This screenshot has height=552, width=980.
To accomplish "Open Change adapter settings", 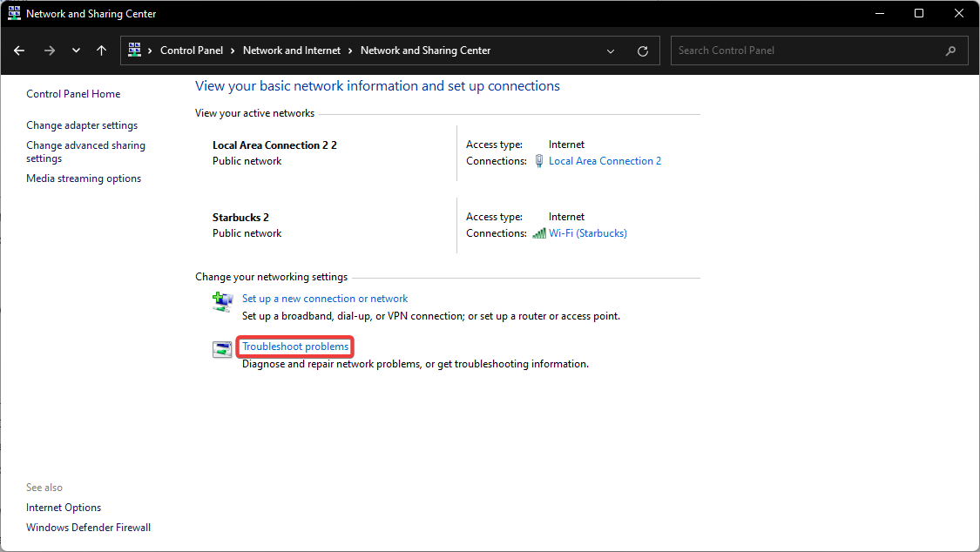I will pyautogui.click(x=82, y=125).
